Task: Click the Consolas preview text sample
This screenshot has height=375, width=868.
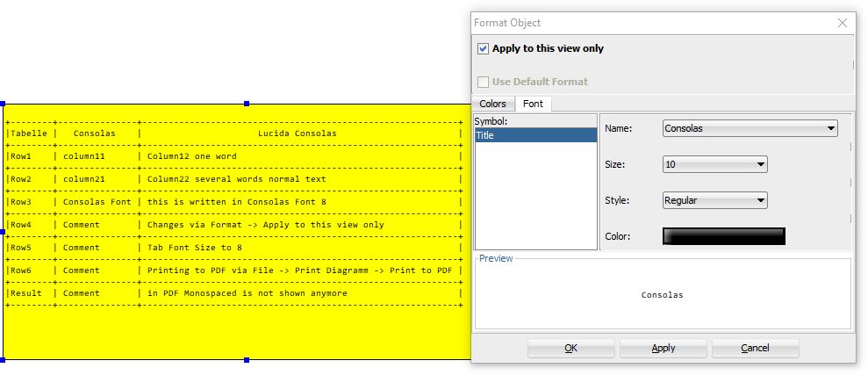Action: tap(663, 295)
